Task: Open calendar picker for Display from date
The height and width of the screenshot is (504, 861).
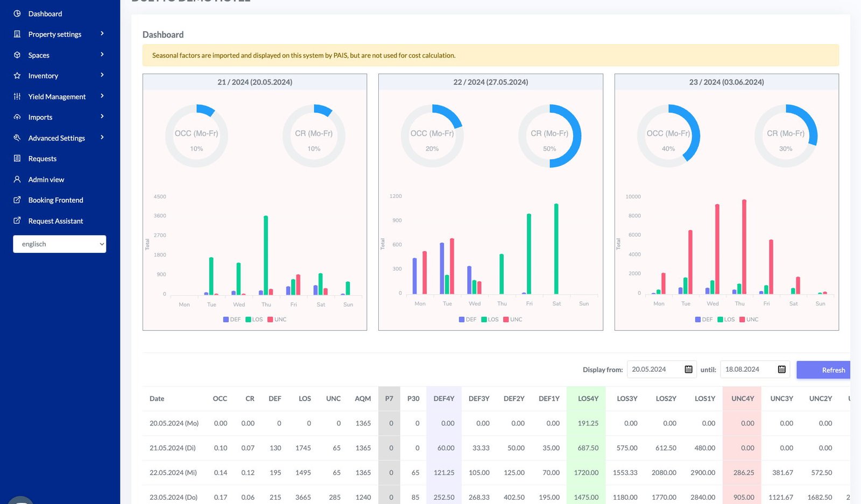Action: pyautogui.click(x=688, y=369)
